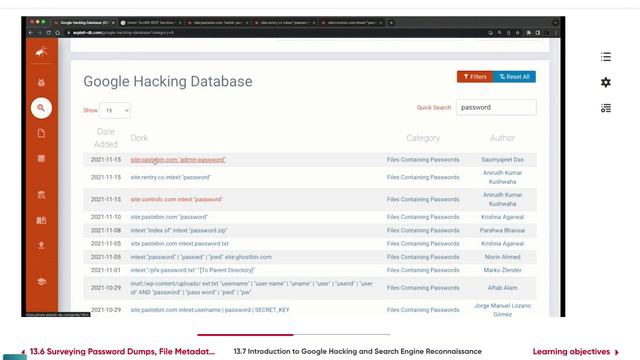640x360 pixels.
Task: Open dork site:pastebin.com "admin password"
Action: [x=178, y=160]
